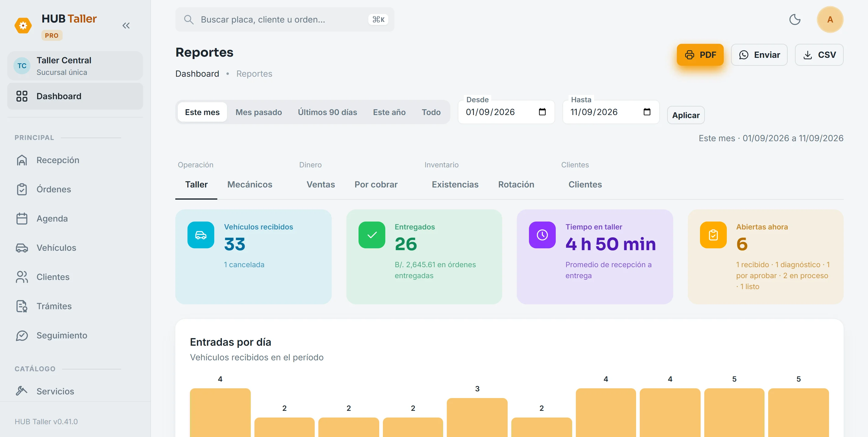Click the Entregados checkmark icon
The width and height of the screenshot is (868, 437).
click(372, 235)
